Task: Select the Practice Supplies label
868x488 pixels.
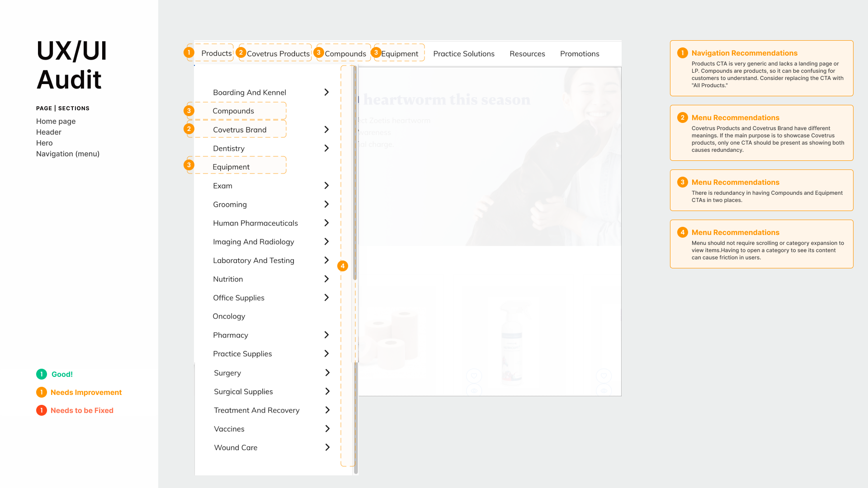Action: point(242,354)
